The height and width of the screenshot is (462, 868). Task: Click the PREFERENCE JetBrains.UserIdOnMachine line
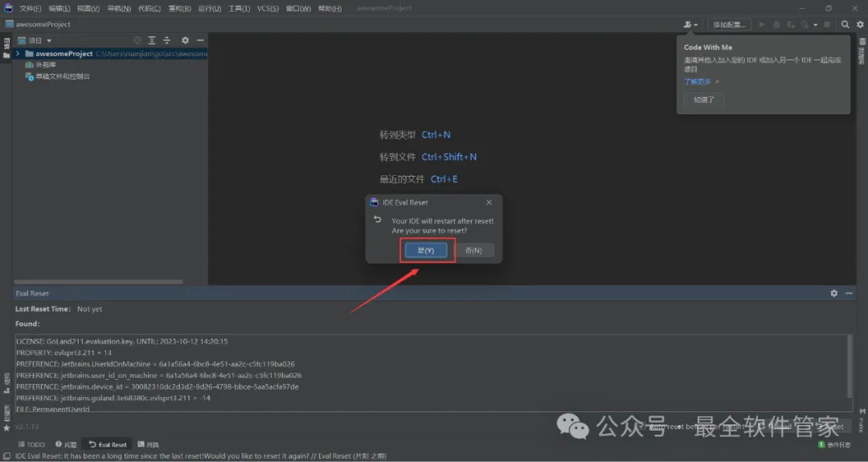(x=156, y=364)
